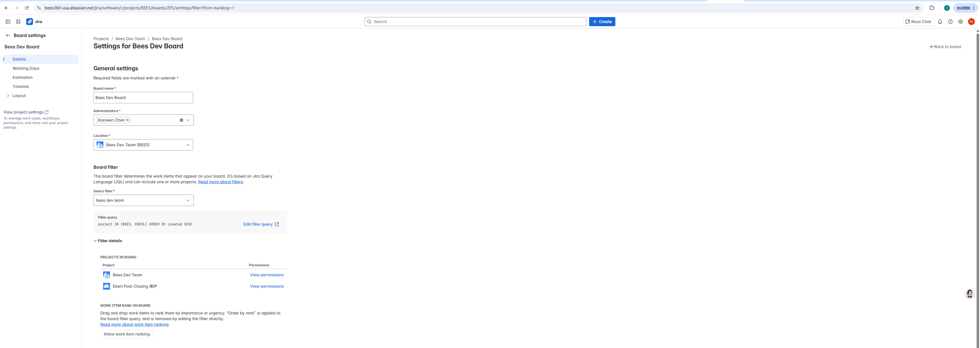Expand the Layout sidebar item
980x348 pixels.
pos(8,96)
